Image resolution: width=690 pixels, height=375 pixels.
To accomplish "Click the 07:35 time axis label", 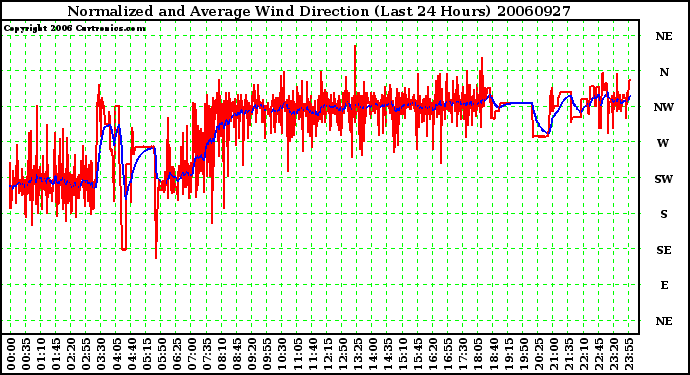I will click(206, 354).
